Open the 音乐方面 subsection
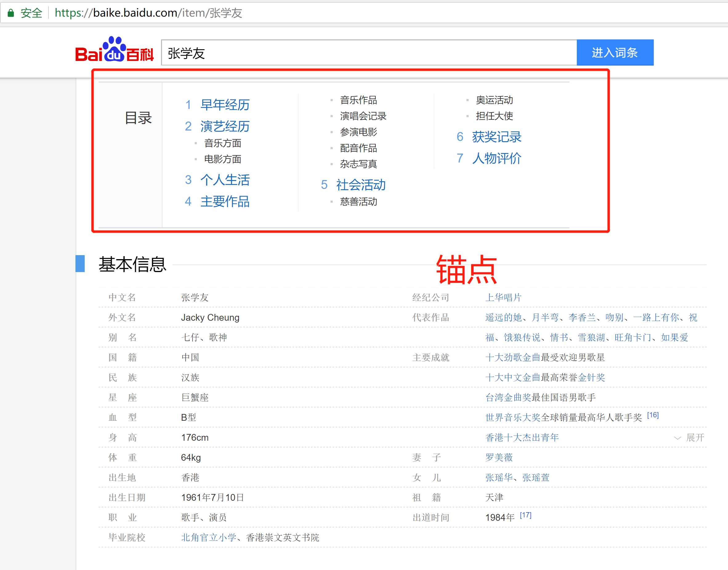 [223, 143]
